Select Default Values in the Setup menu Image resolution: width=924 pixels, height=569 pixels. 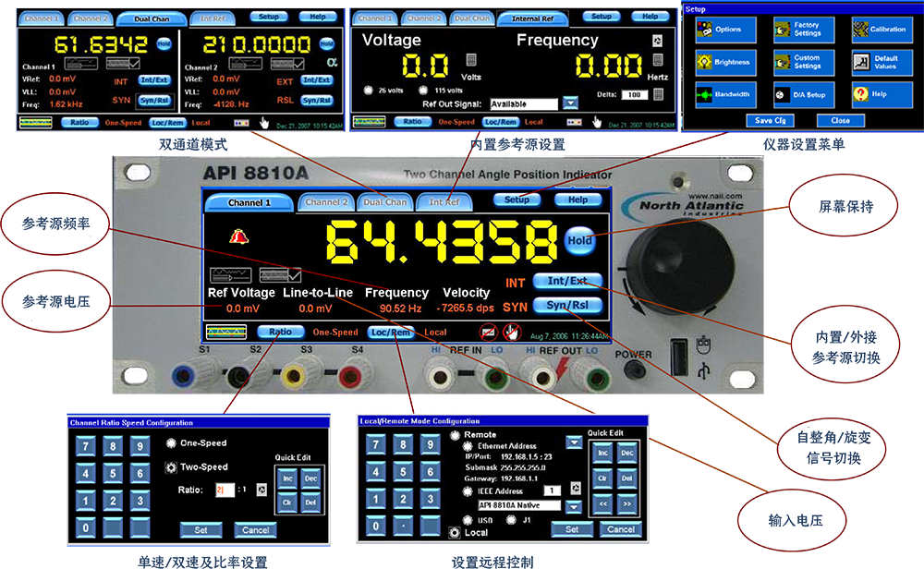pyautogui.click(x=882, y=62)
